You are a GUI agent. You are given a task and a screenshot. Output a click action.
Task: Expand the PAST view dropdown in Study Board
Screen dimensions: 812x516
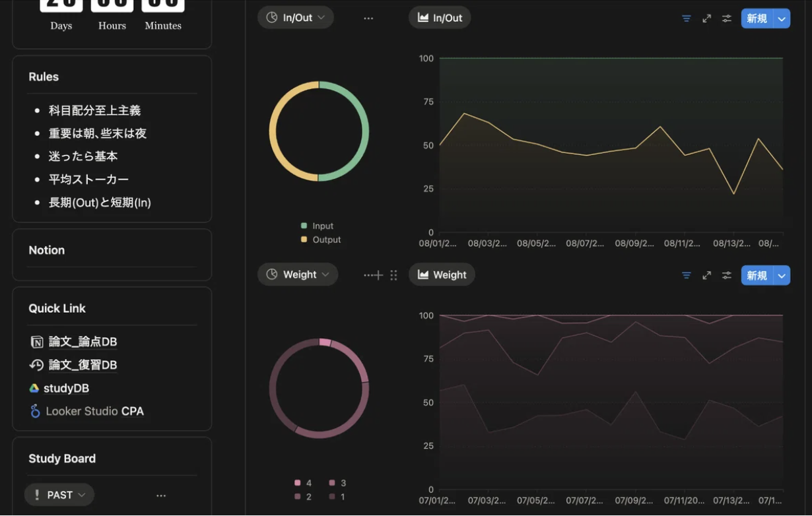[x=59, y=495]
